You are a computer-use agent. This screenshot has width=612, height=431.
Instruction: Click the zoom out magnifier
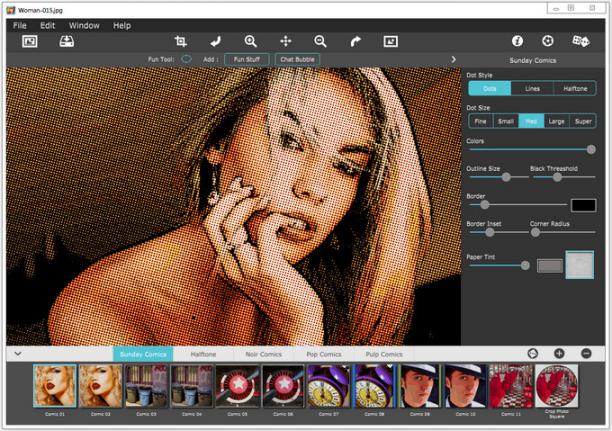(x=320, y=41)
